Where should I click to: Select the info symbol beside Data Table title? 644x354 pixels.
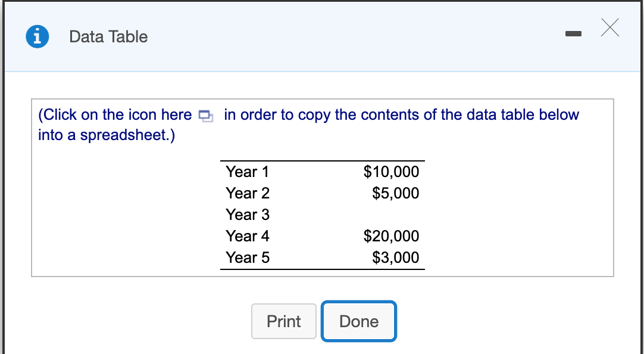(37, 36)
